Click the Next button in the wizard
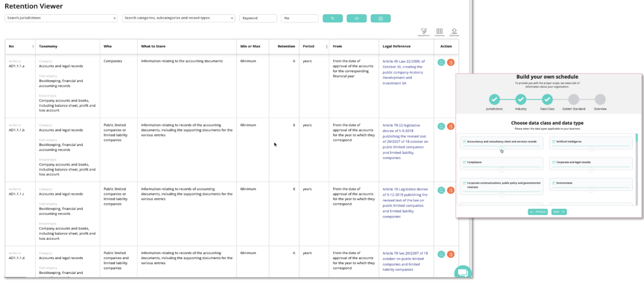The height and width of the screenshot is (281, 644). (559, 212)
